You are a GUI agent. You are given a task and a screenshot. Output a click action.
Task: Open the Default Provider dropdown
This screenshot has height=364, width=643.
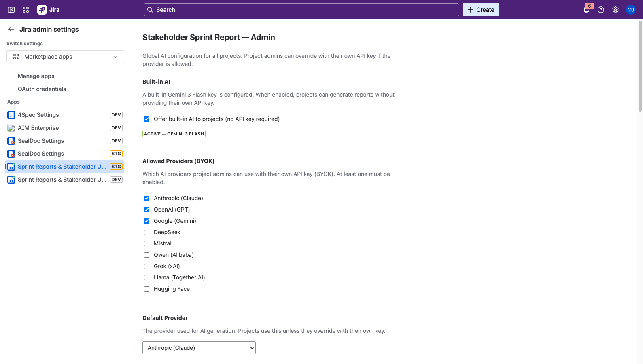(x=199, y=348)
